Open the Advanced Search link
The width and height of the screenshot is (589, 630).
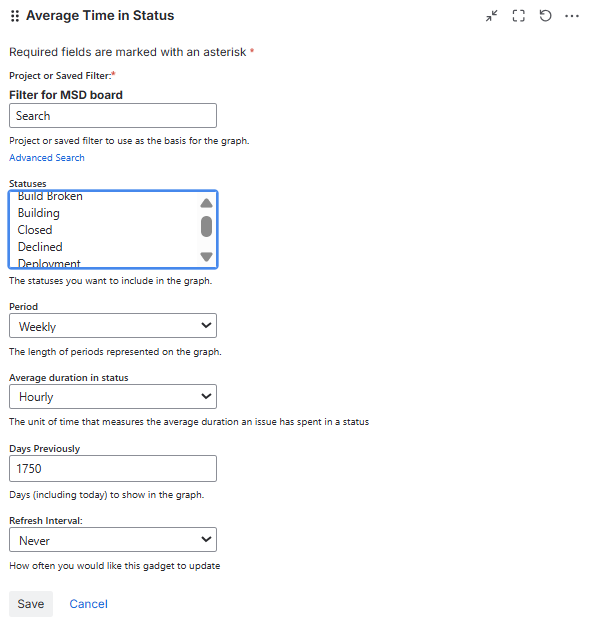click(47, 158)
